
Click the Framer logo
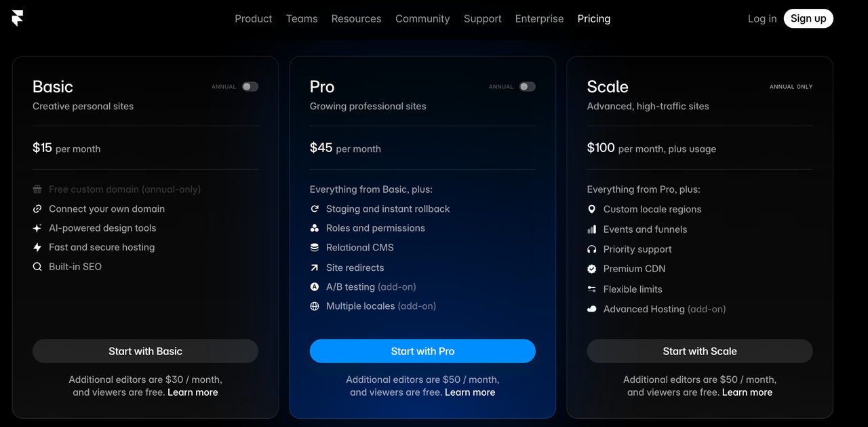pos(16,18)
